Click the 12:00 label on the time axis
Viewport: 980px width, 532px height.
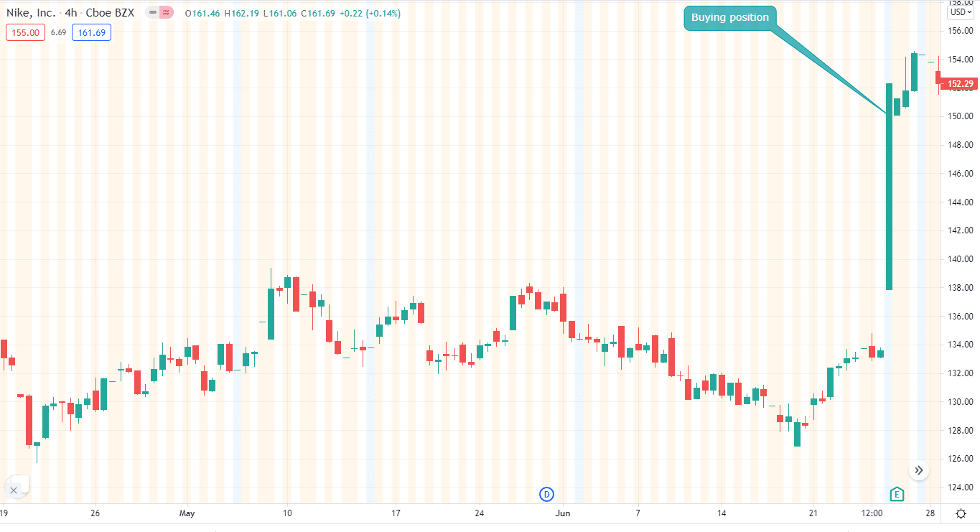(x=872, y=513)
